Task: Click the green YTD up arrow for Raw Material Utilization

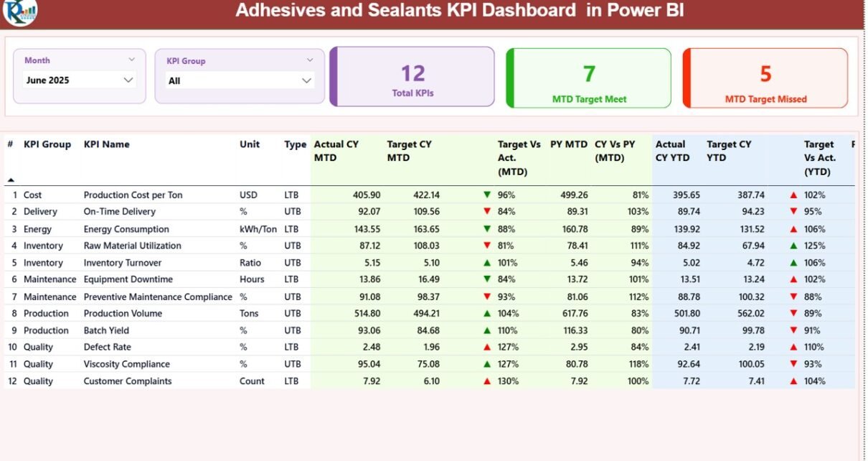Action: pos(793,246)
